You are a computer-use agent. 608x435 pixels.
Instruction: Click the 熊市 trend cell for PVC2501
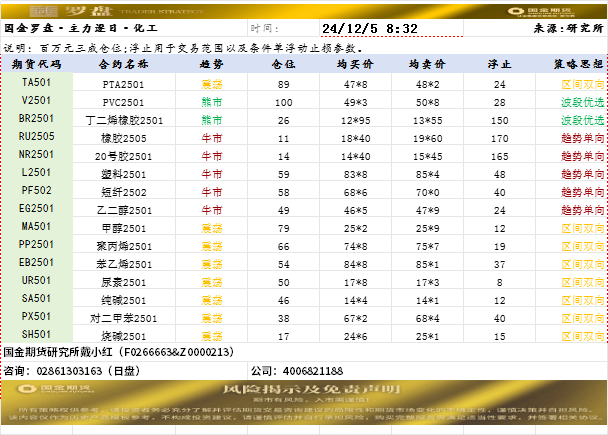point(212,102)
